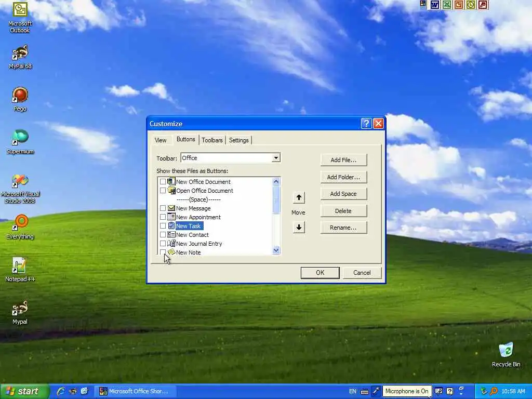Open Internet Explorer from Quick Launch
Screen dimensions: 532x399
61,391
